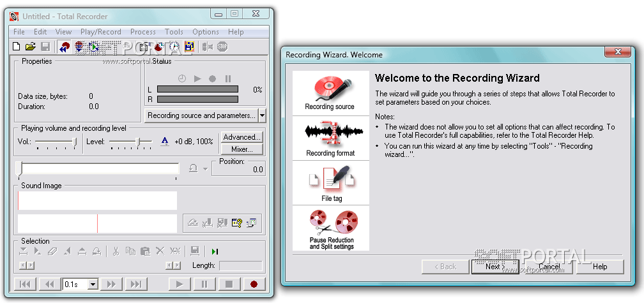
Task: Open the Tools menu
Action: tap(174, 31)
